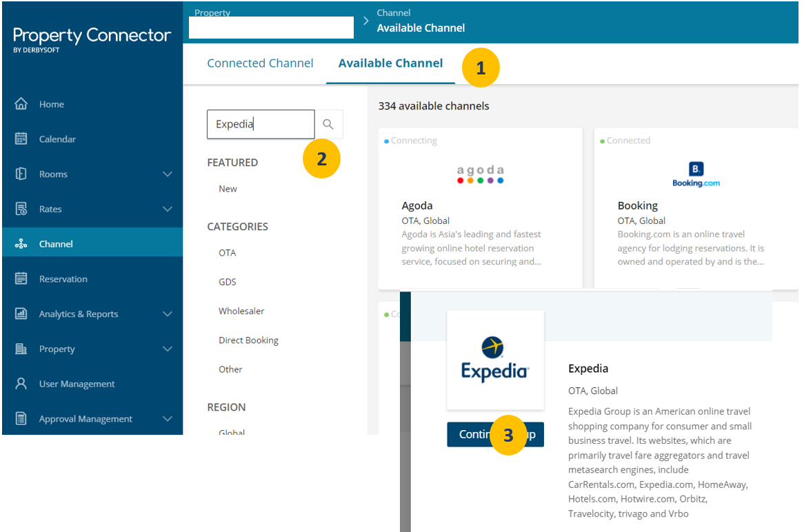The width and height of the screenshot is (804, 532).
Task: Click the Connected status on Booking card
Action: [x=625, y=141]
